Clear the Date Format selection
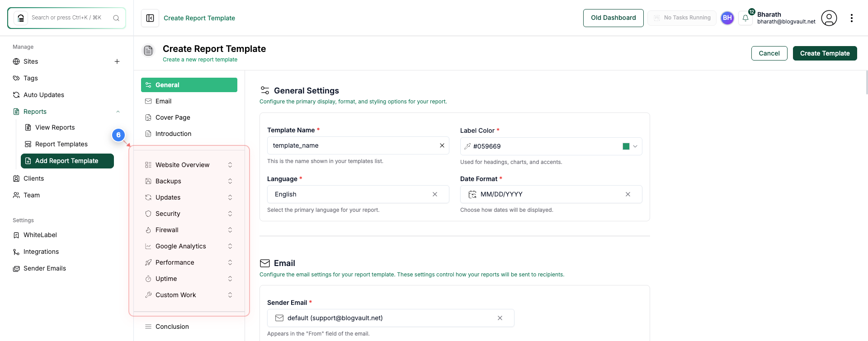The image size is (868, 341). click(628, 194)
